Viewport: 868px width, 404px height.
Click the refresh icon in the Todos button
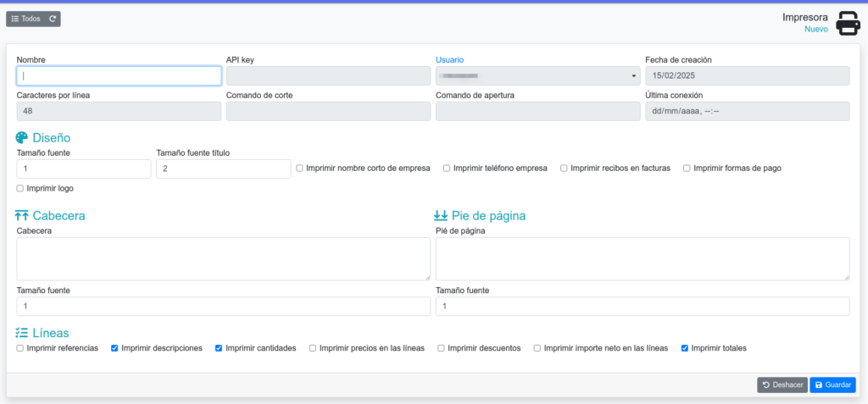(x=53, y=19)
